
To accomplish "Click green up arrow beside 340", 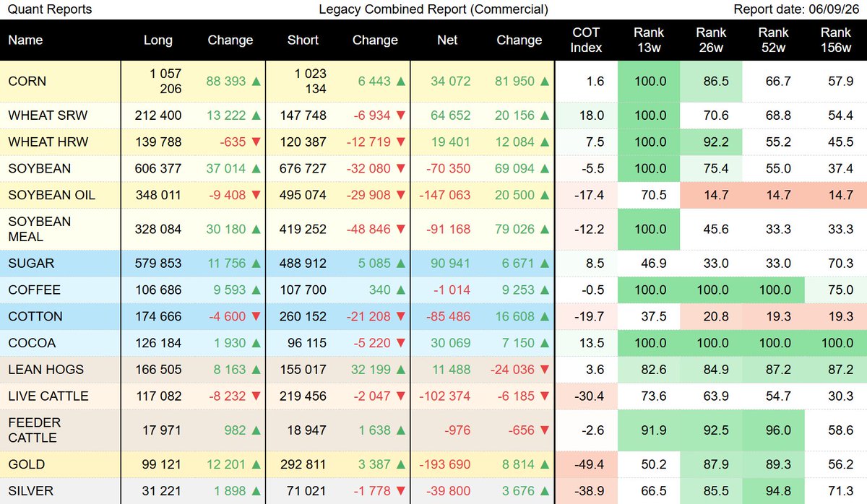I will tap(400, 290).
